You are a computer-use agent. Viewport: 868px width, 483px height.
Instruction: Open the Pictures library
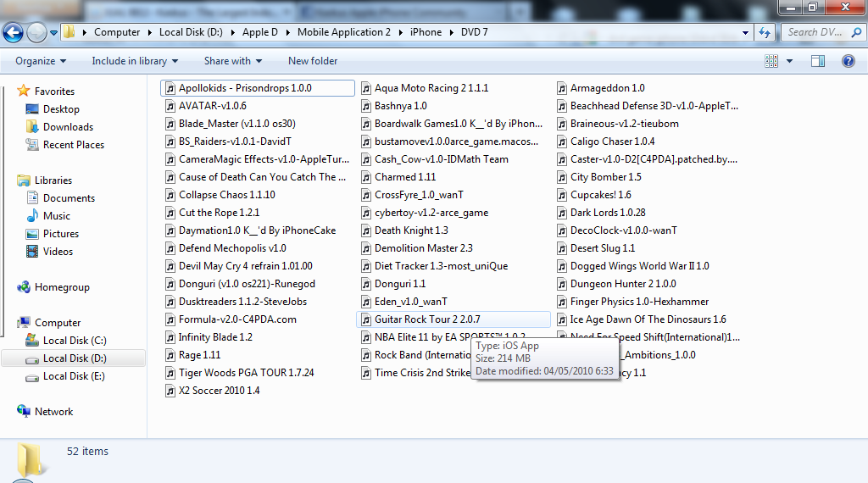pos(61,234)
